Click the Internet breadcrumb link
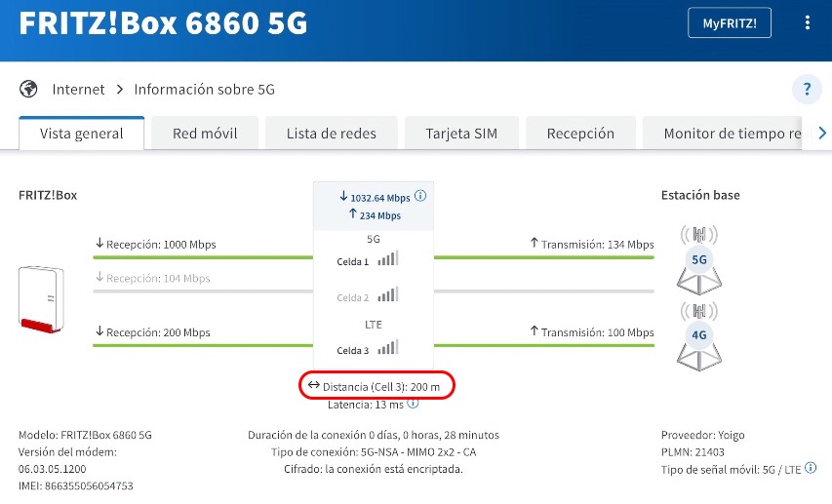 pyautogui.click(x=79, y=89)
